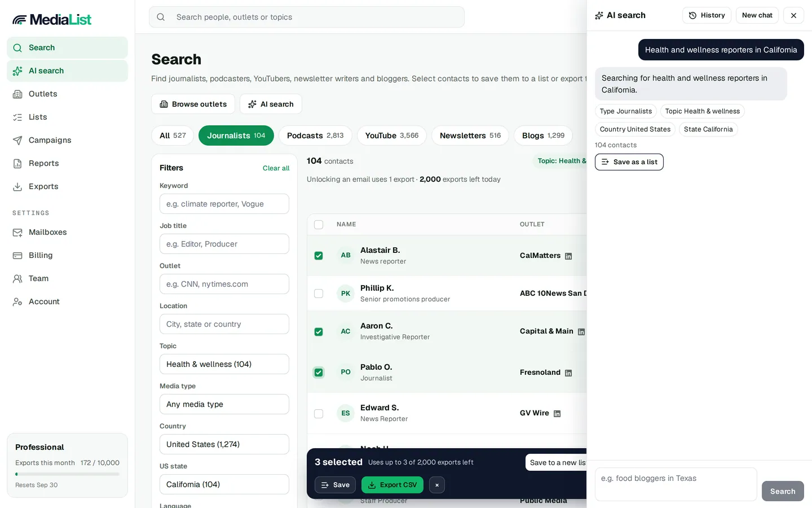This screenshot has height=508, width=812.
Task: Open the Any media type dropdown
Action: (x=224, y=404)
